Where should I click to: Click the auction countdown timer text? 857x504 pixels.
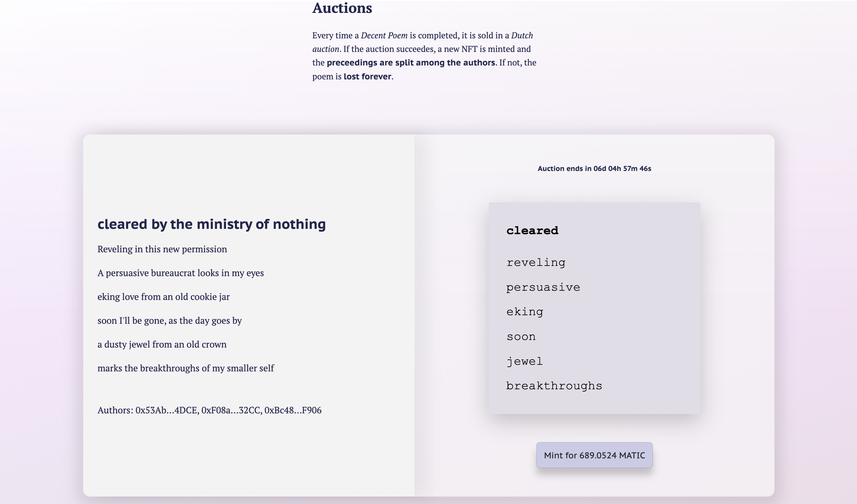click(x=594, y=169)
